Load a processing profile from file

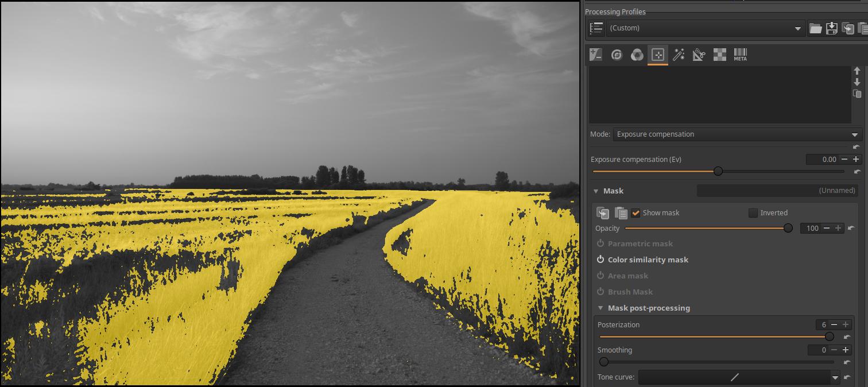coord(815,28)
